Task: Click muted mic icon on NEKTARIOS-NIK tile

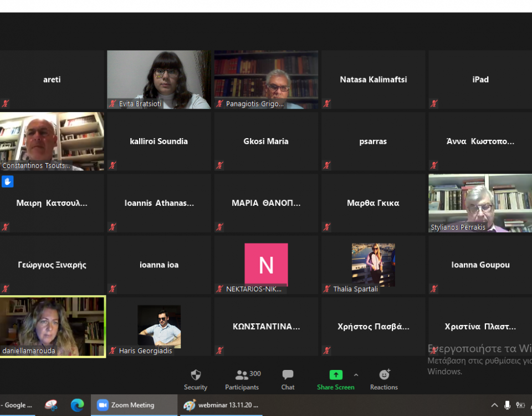Action: pyautogui.click(x=219, y=288)
